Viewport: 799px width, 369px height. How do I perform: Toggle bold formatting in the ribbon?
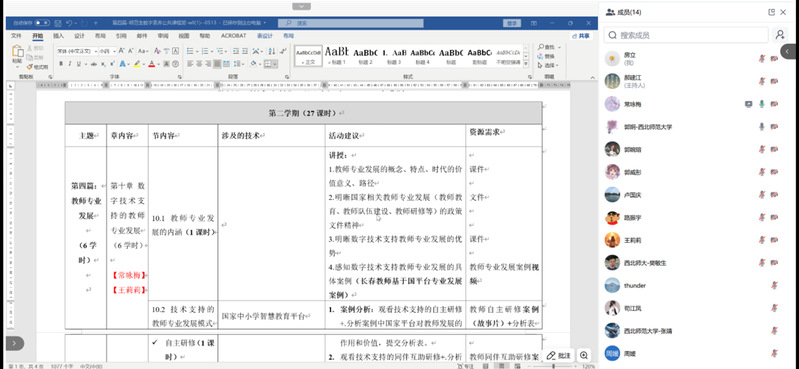[x=61, y=64]
